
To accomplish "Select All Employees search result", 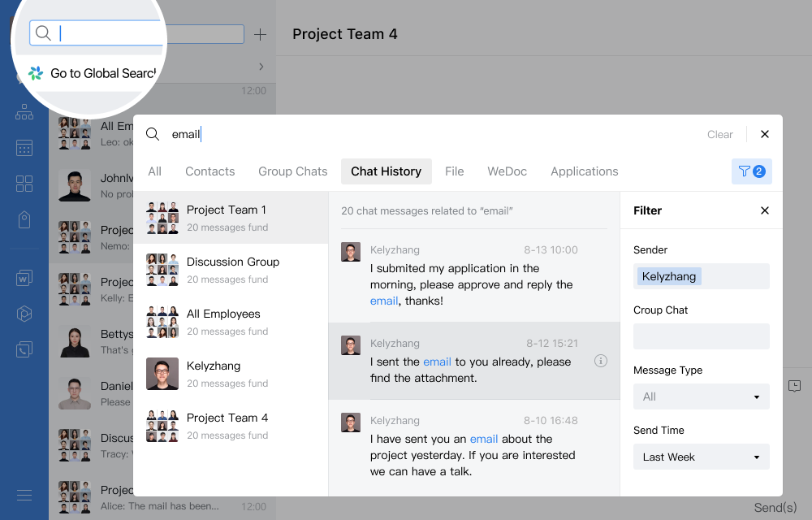I will pyautogui.click(x=231, y=322).
